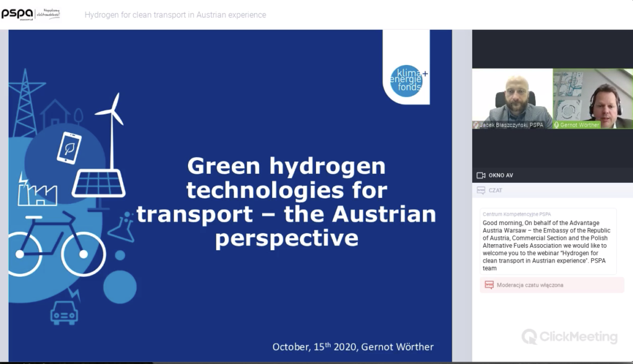Click the ClickMeeting logo watermark

tap(569, 337)
